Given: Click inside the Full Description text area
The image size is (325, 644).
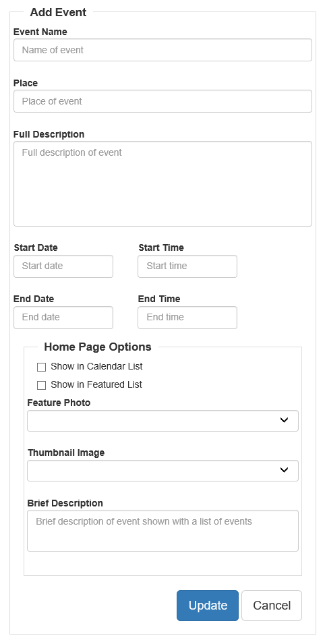Looking at the screenshot, I should (162, 184).
